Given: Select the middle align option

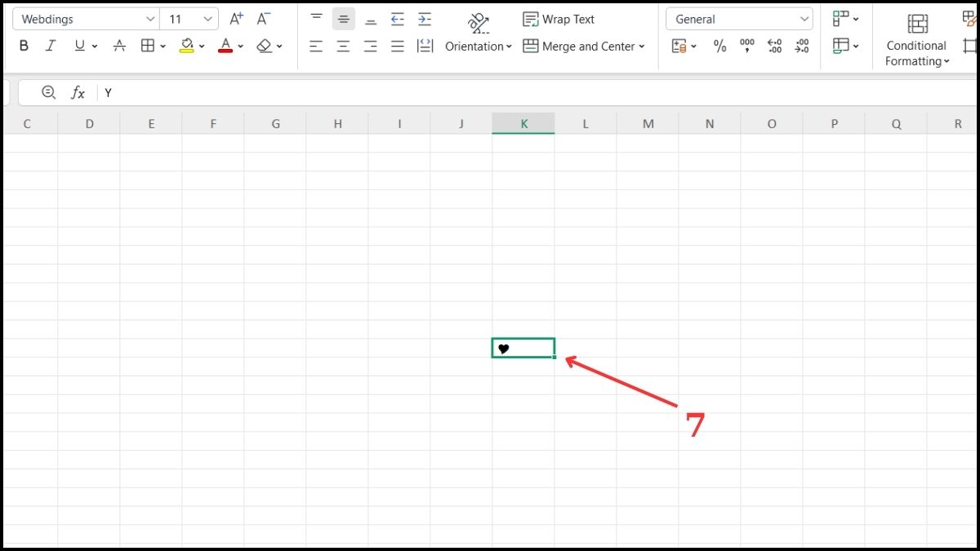Looking at the screenshot, I should [344, 18].
